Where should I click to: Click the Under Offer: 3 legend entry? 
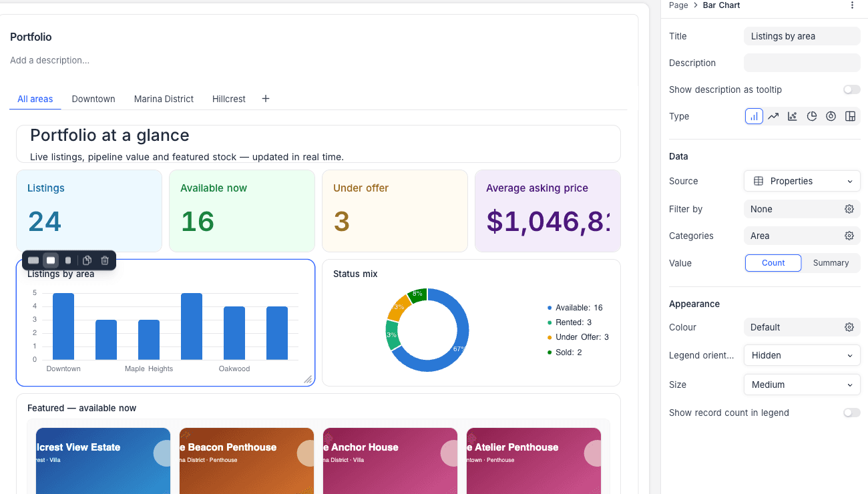(x=578, y=337)
